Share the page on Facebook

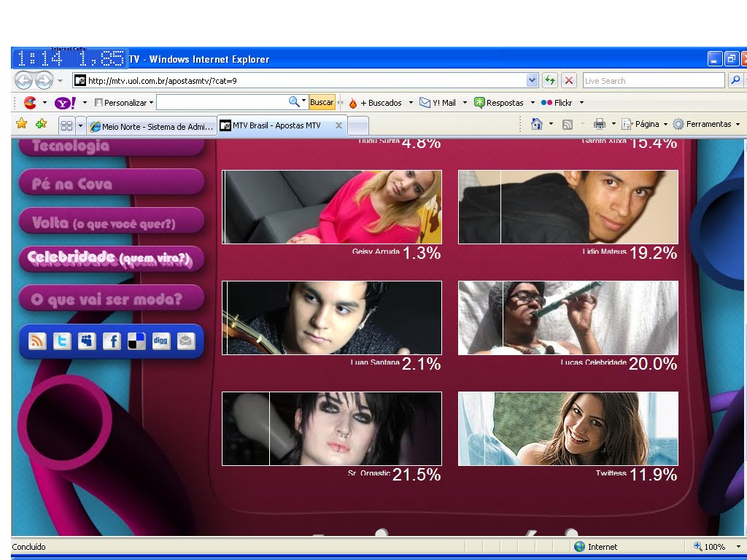click(112, 341)
